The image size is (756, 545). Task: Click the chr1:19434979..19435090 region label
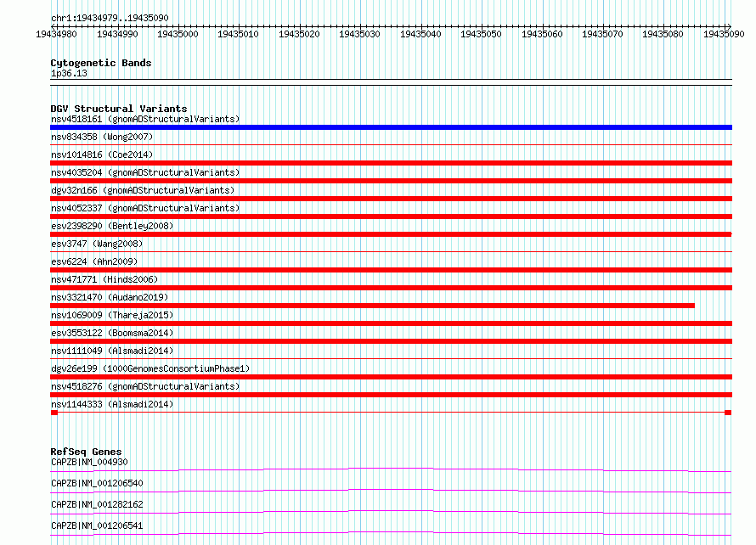110,19
